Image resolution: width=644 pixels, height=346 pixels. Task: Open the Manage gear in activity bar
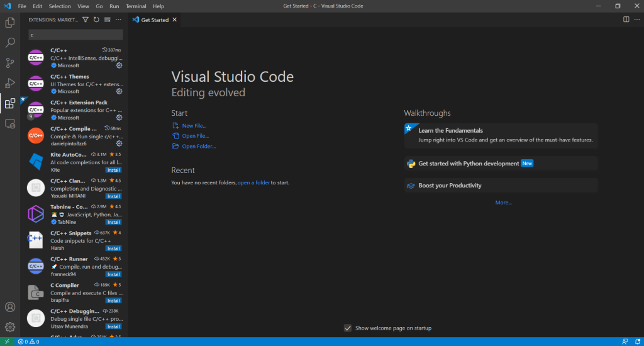(10, 327)
